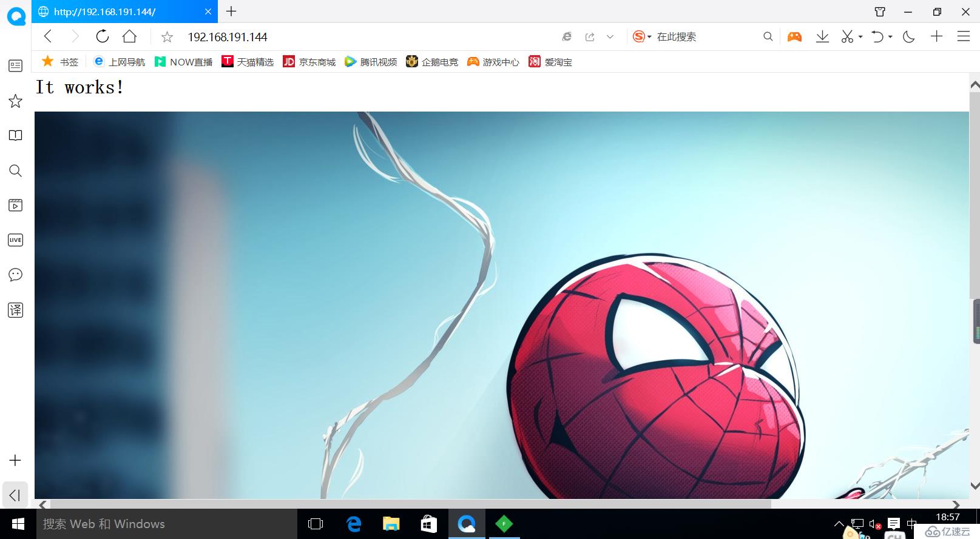Open the sidebar favorites star
Image resolution: width=980 pixels, height=539 pixels.
[15, 101]
